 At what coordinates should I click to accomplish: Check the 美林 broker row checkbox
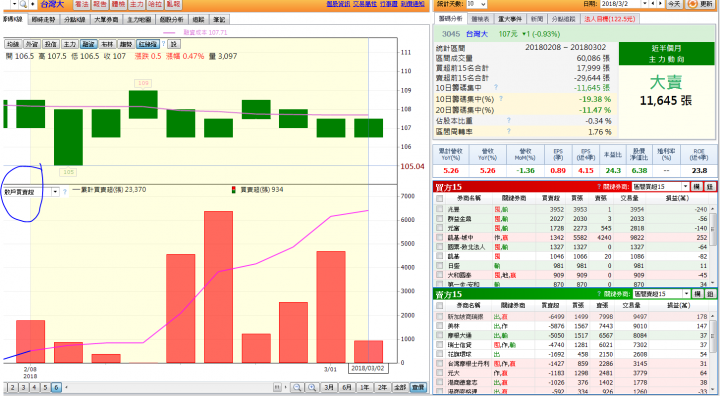click(x=440, y=326)
